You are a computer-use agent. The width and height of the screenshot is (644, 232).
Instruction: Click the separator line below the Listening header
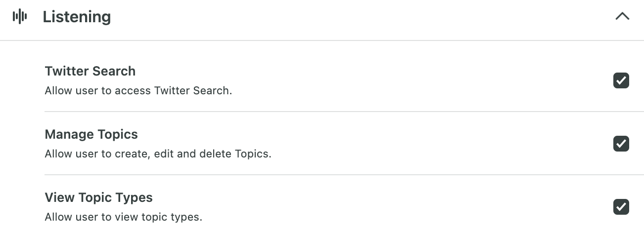[x=322, y=40]
